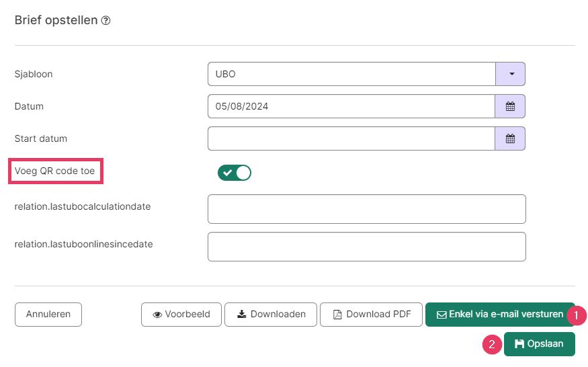This screenshot has height=367, width=588.
Task: Click the download arrow icon on Downloaden
Action: pos(242,314)
